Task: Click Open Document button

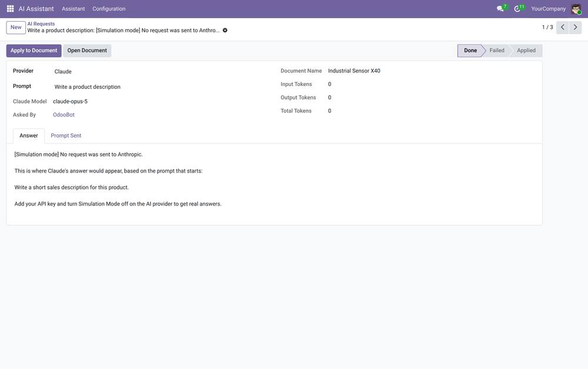Action: coord(87,51)
